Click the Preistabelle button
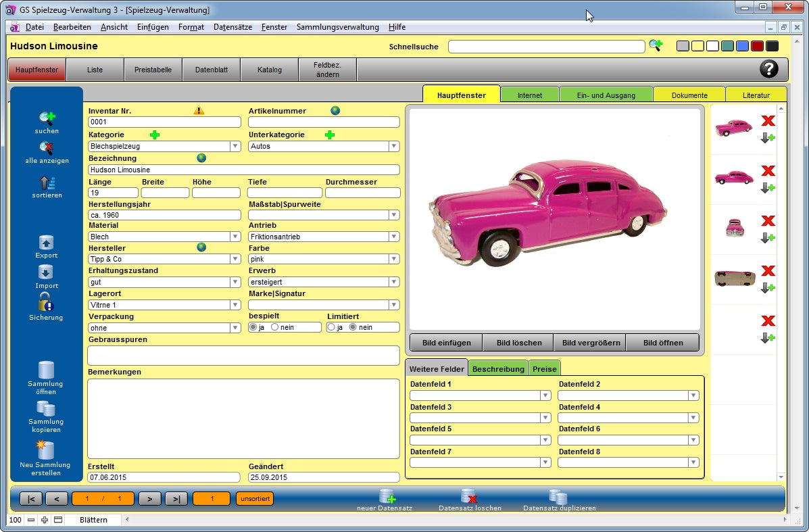 tap(153, 70)
